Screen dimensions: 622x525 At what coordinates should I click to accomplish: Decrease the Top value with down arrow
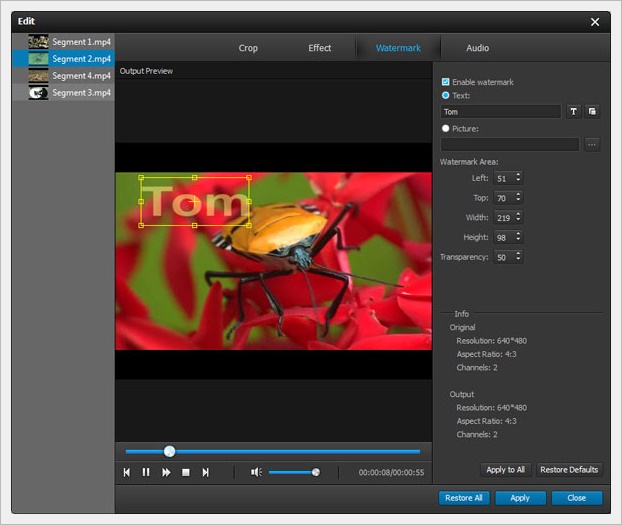coord(518,200)
